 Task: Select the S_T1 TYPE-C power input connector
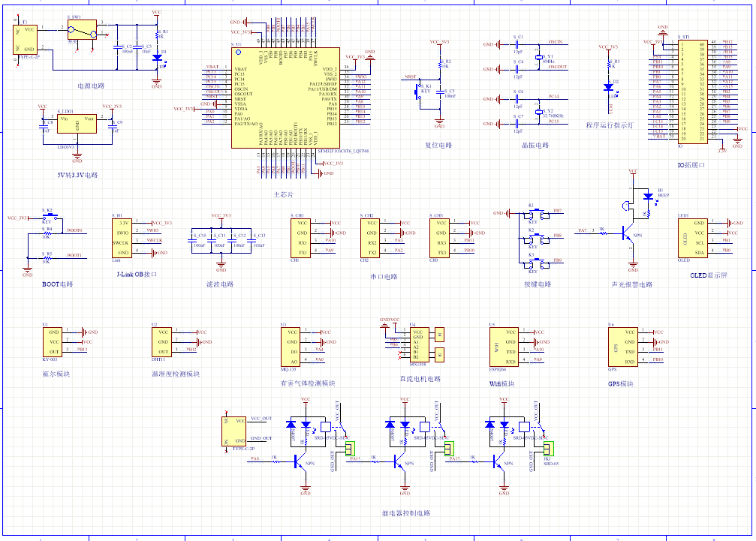pos(25,40)
